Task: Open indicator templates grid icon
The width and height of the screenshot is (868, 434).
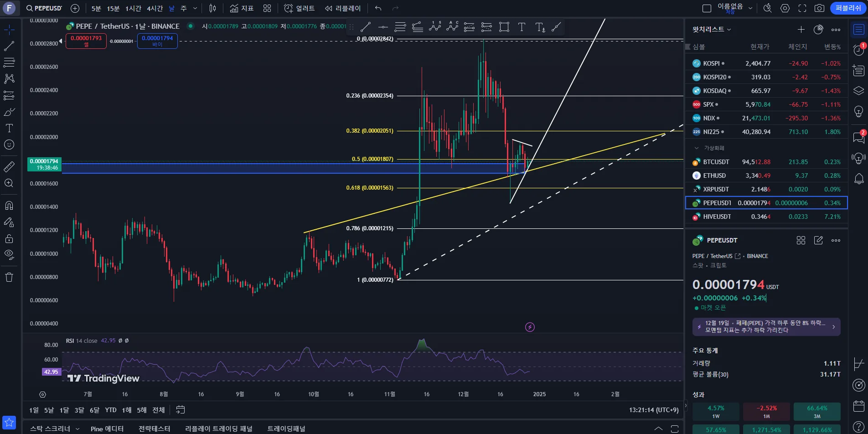Action: click(267, 8)
